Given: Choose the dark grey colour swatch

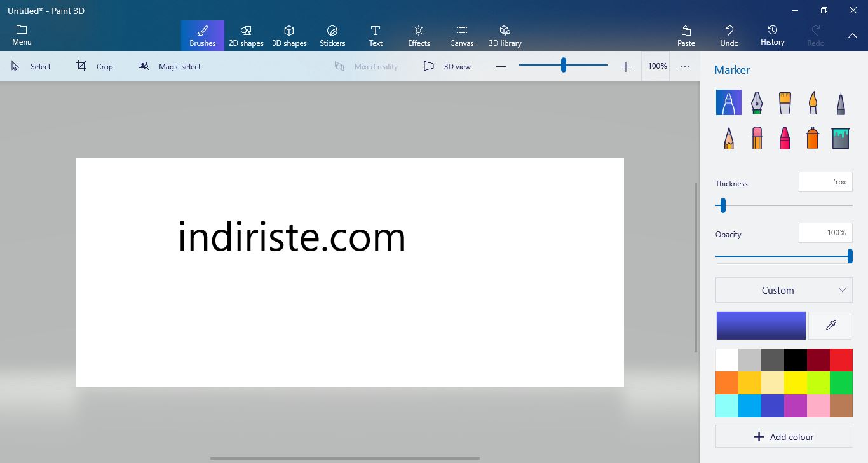Looking at the screenshot, I should click(x=773, y=360).
